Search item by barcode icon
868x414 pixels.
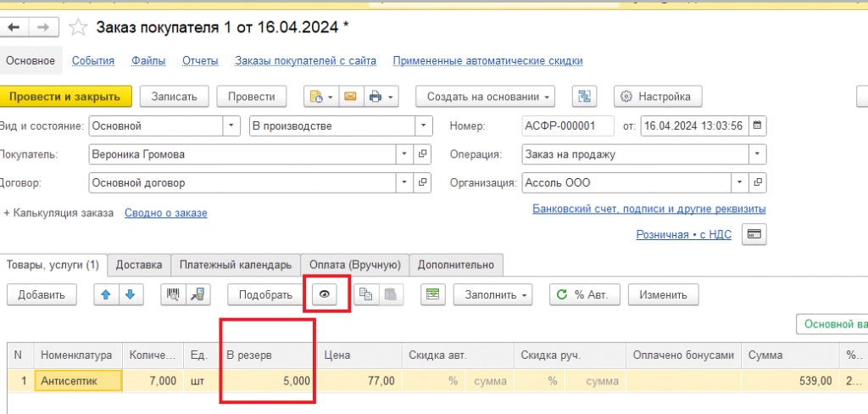173,295
